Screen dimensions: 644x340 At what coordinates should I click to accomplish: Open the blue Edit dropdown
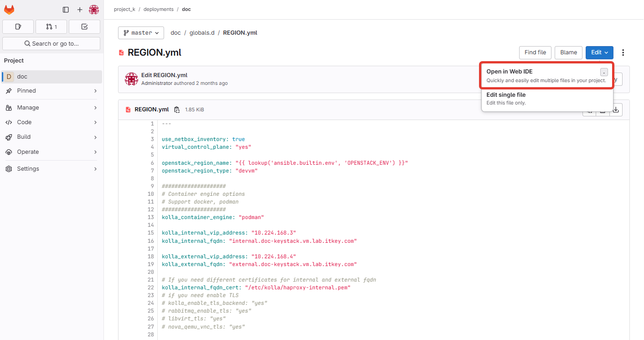[599, 52]
